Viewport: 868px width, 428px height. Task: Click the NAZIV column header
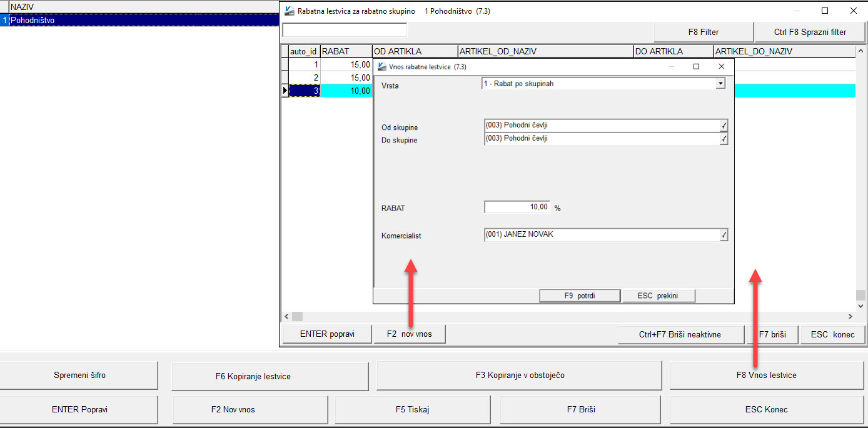pos(143,6)
